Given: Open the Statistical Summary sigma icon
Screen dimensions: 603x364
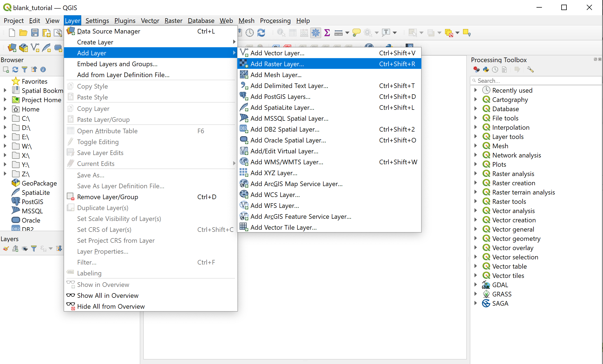Looking at the screenshot, I should click(327, 33).
